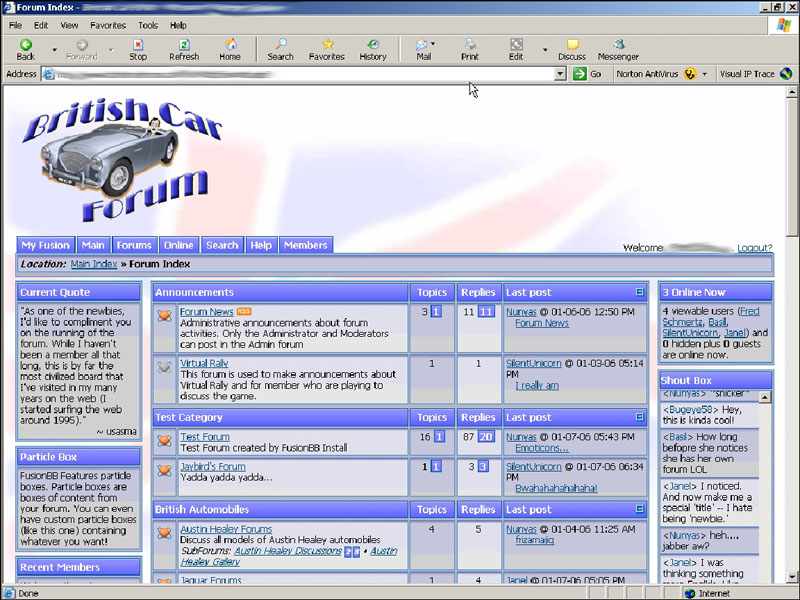Click the RSS badge beside Forum News
The width and height of the screenshot is (800, 600).
point(244,312)
